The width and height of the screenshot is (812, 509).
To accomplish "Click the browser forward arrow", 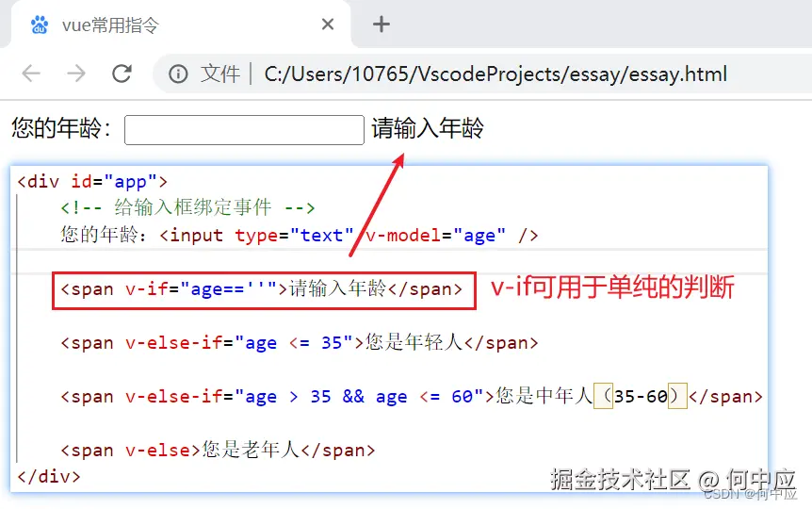I will pos(76,74).
